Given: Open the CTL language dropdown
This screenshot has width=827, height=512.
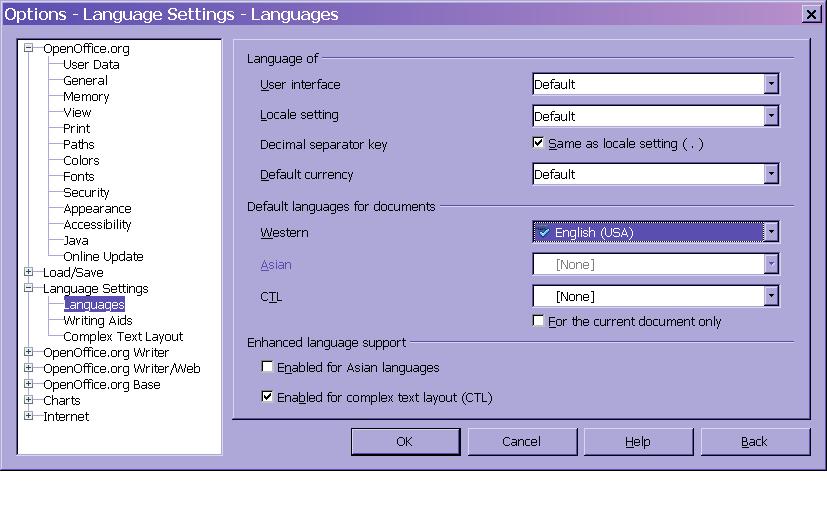Looking at the screenshot, I should 771,296.
